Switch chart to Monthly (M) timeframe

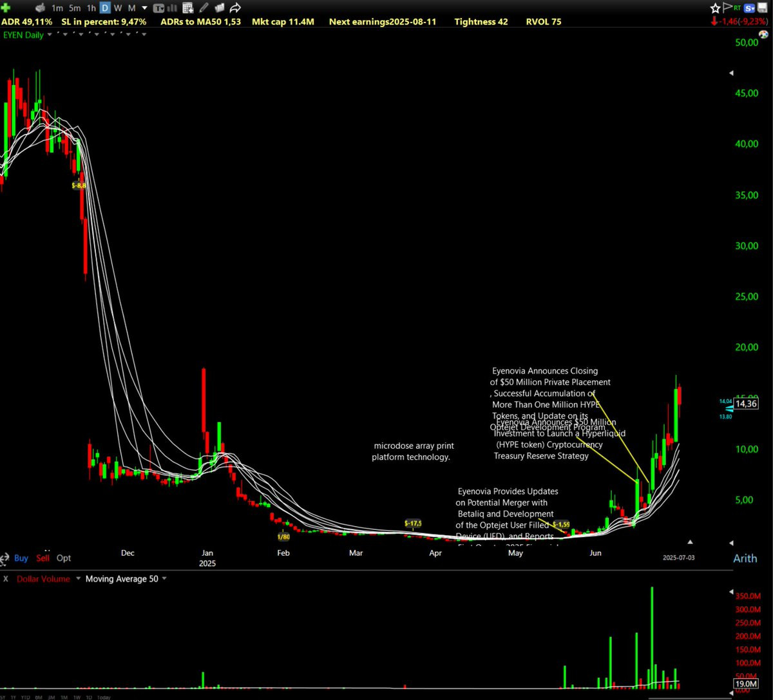(x=132, y=8)
